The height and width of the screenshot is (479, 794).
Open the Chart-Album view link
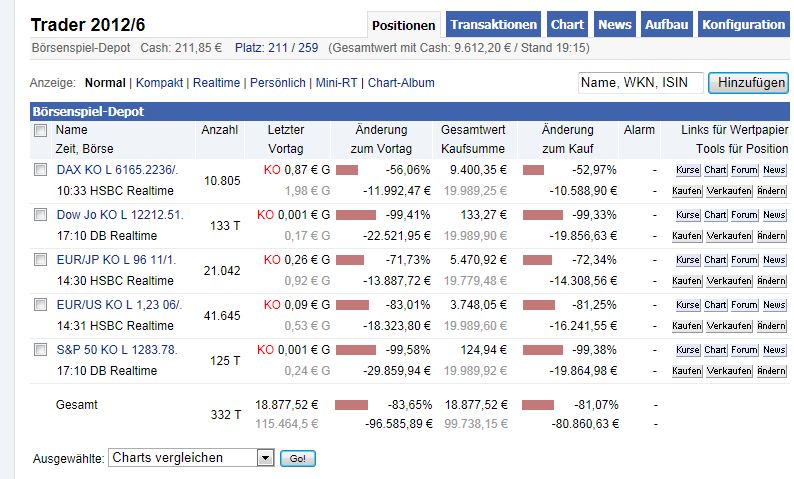pyautogui.click(x=401, y=83)
